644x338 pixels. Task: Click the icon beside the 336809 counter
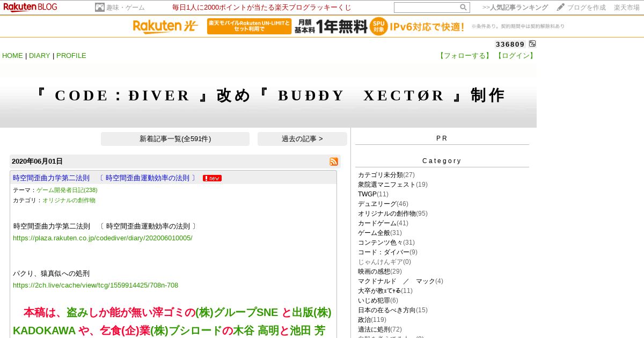click(532, 43)
